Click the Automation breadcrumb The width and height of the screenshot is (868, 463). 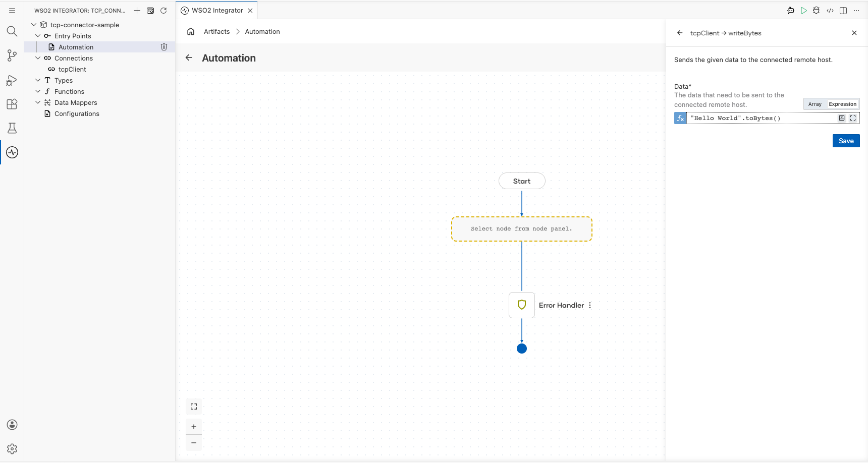tap(262, 31)
